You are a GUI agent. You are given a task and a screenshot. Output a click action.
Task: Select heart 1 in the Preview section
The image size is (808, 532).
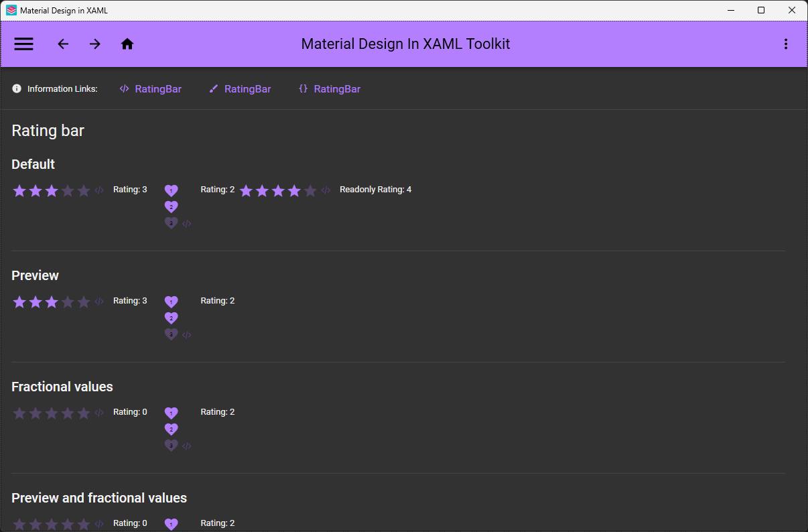point(172,302)
